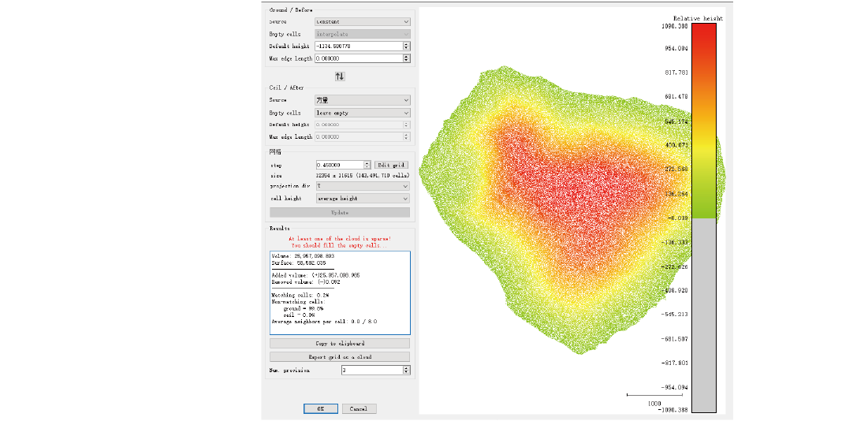Click the swap Ground and Ceil icon

[x=340, y=76]
